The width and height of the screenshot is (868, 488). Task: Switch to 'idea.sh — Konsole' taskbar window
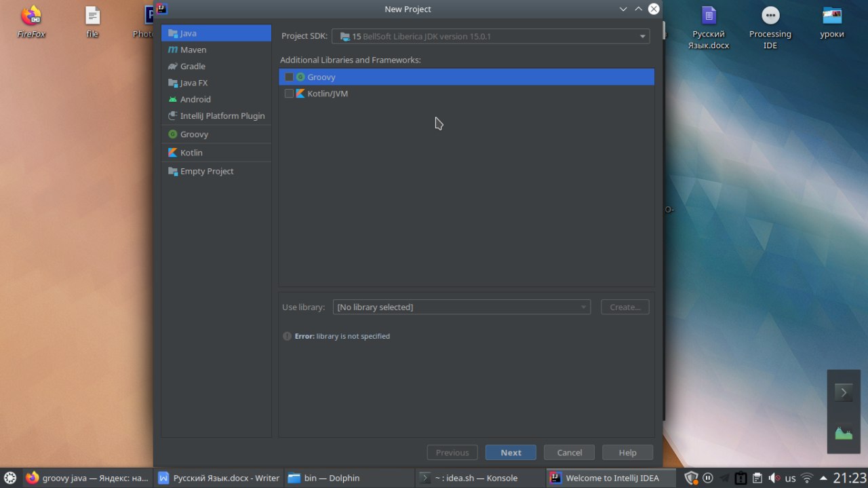pos(480,478)
